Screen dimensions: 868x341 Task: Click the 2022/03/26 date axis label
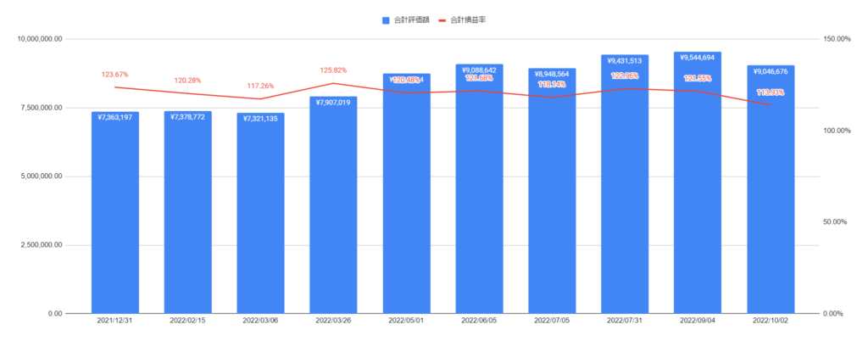coord(333,321)
